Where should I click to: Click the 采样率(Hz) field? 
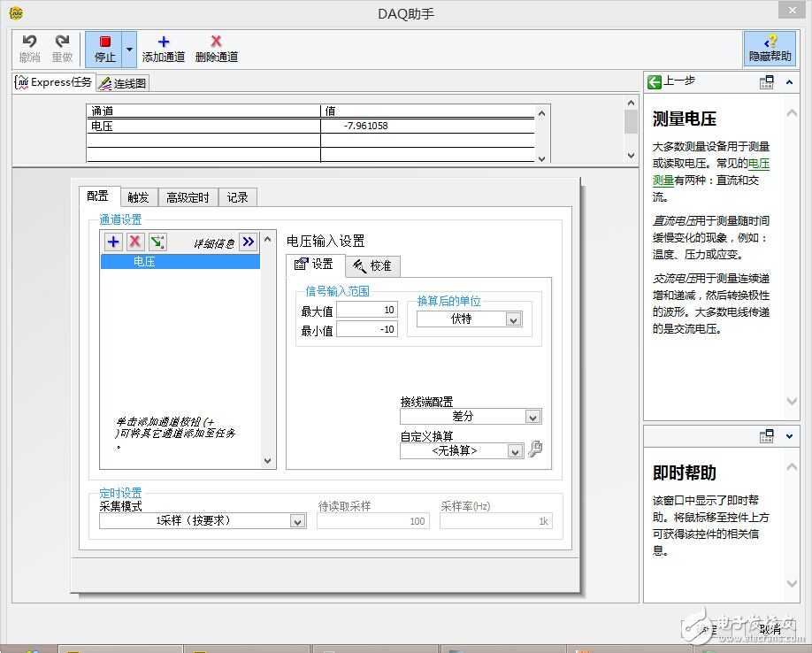pos(495,521)
